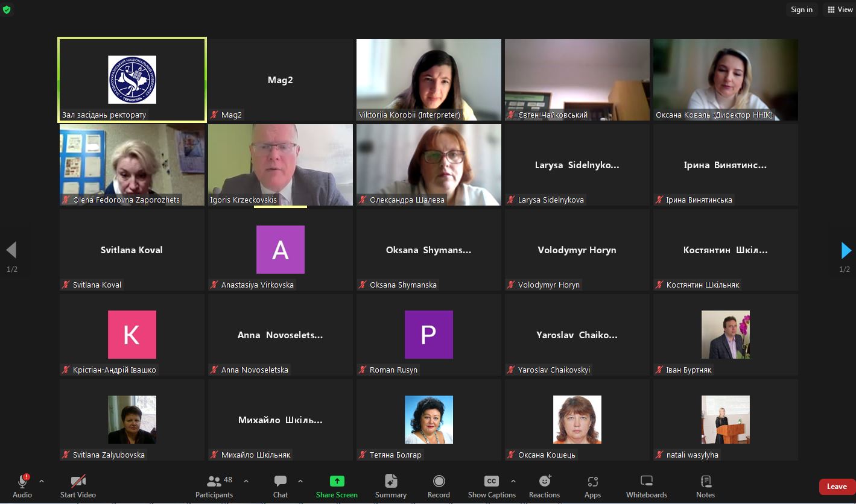
Task: Open the View layout menu
Action: 840,10
